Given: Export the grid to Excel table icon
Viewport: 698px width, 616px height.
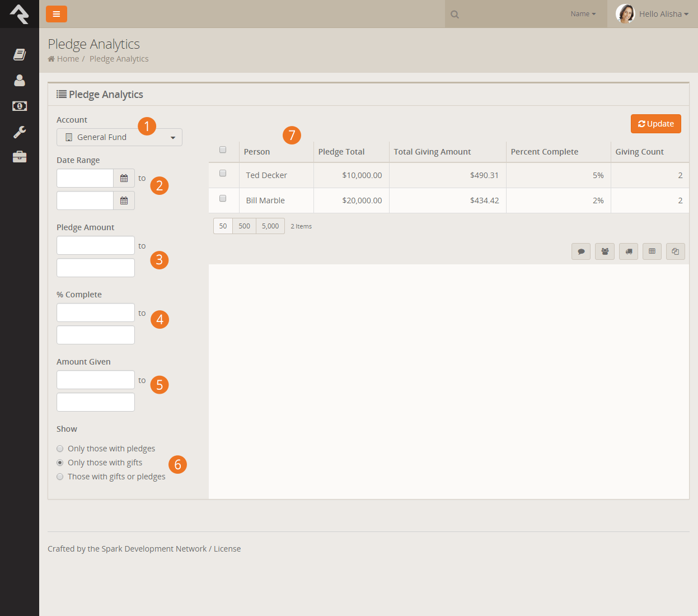Looking at the screenshot, I should [652, 251].
